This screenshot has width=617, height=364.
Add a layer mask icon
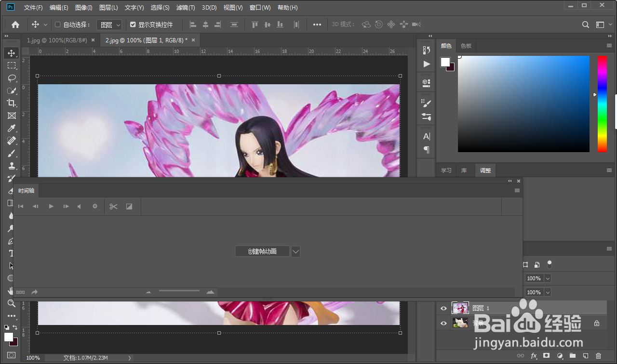pyautogui.click(x=547, y=356)
